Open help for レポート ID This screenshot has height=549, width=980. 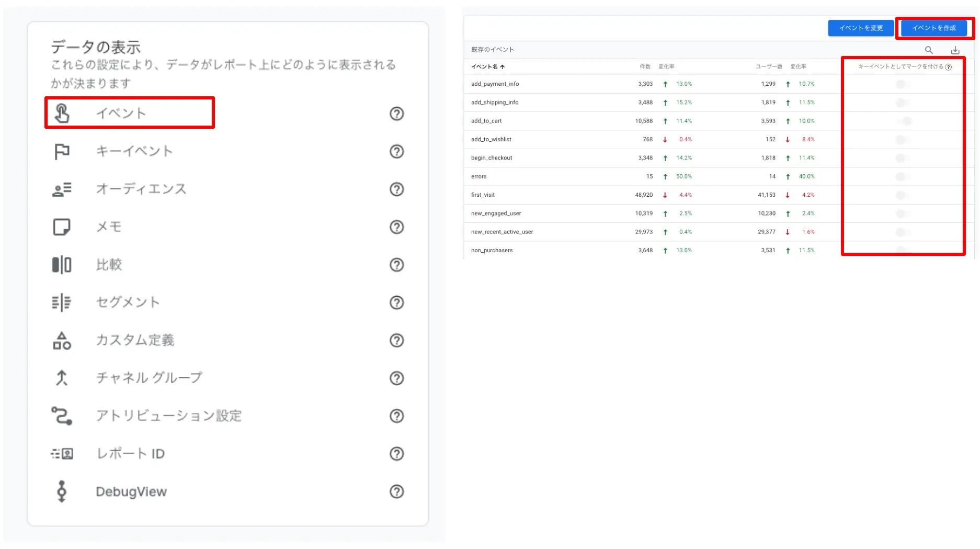(397, 454)
